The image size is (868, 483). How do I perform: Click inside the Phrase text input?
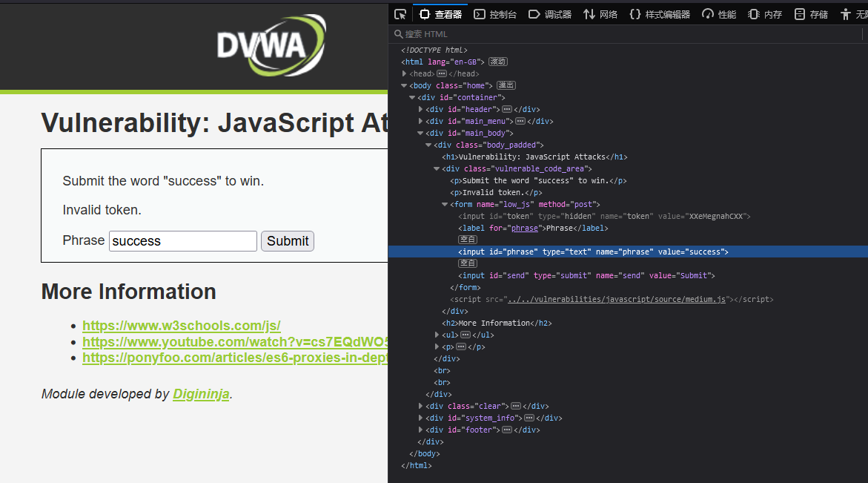(x=182, y=241)
